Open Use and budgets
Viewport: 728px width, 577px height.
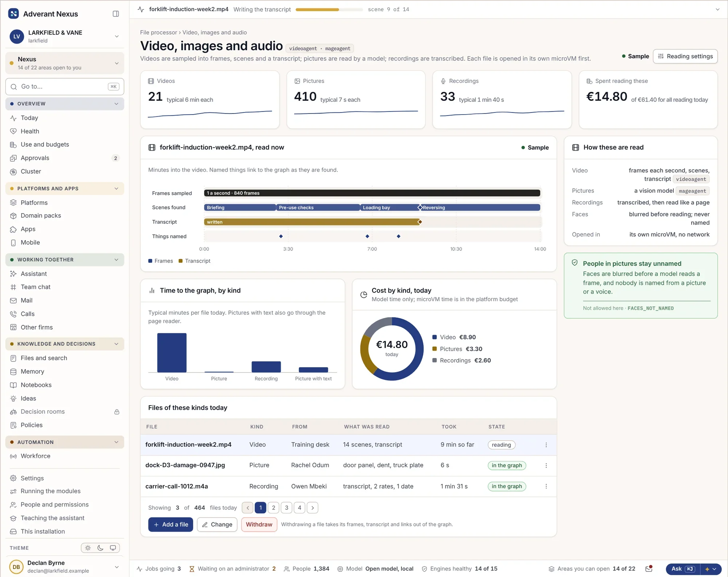(x=45, y=144)
